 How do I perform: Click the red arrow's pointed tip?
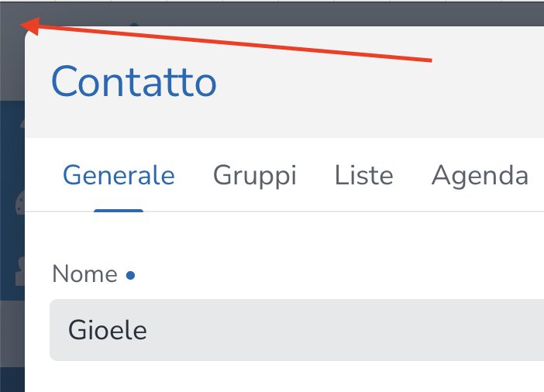click(23, 25)
